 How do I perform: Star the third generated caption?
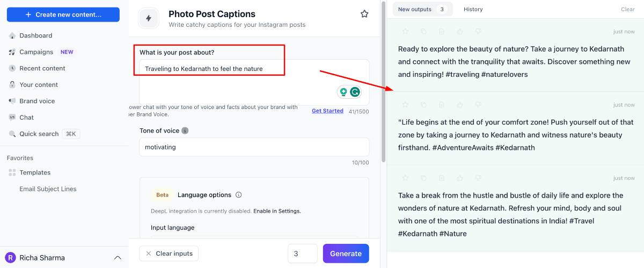click(405, 178)
